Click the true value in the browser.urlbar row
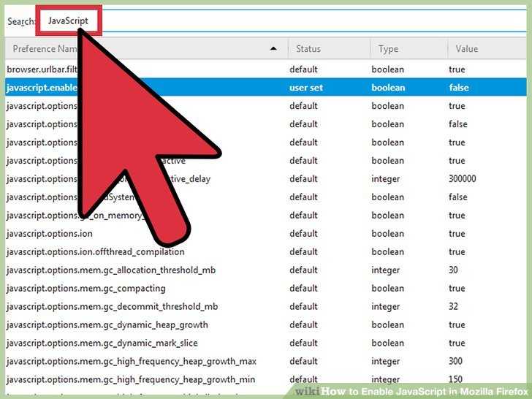Image resolution: width=532 pixels, height=399 pixels. coord(457,69)
